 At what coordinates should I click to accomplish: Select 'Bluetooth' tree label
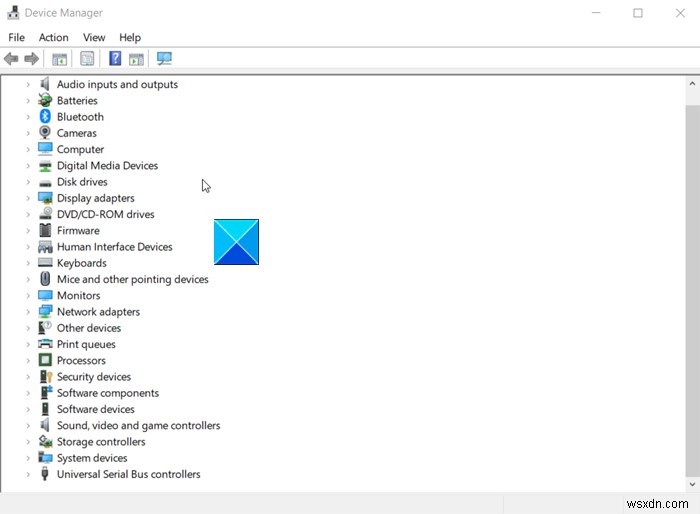[80, 117]
